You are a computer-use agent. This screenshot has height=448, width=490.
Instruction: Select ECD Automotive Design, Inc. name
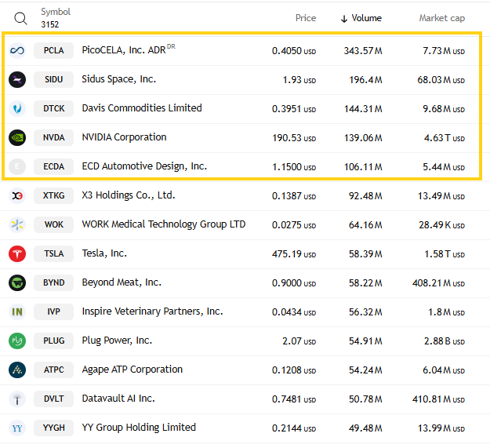click(x=144, y=166)
